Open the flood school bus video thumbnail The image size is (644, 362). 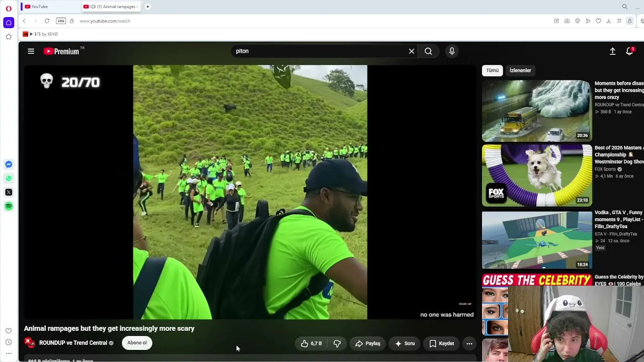(x=537, y=111)
